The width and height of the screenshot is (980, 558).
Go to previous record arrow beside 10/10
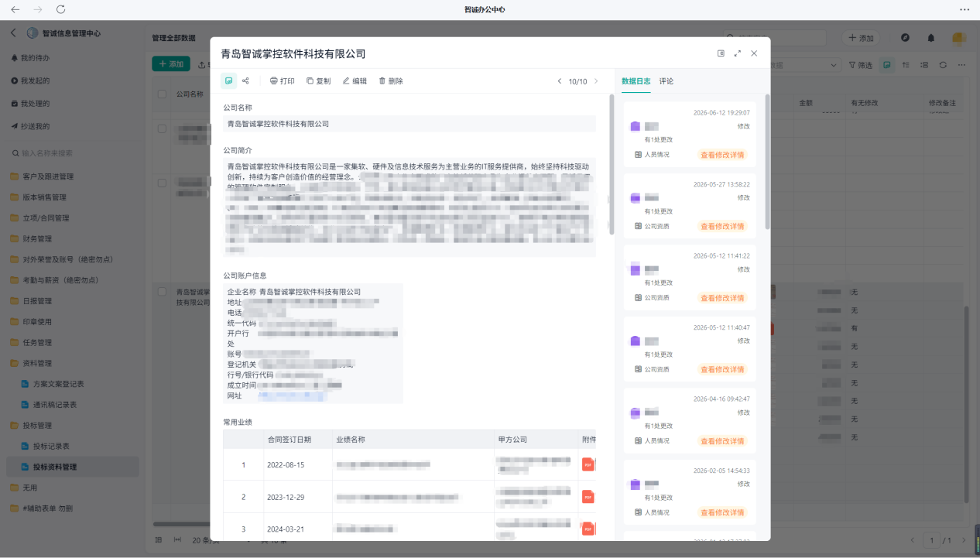560,81
